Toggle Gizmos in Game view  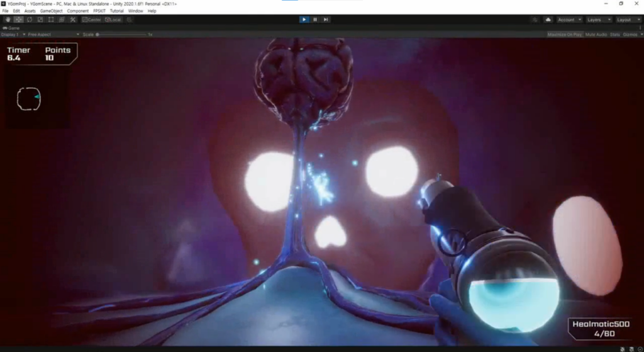(630, 35)
